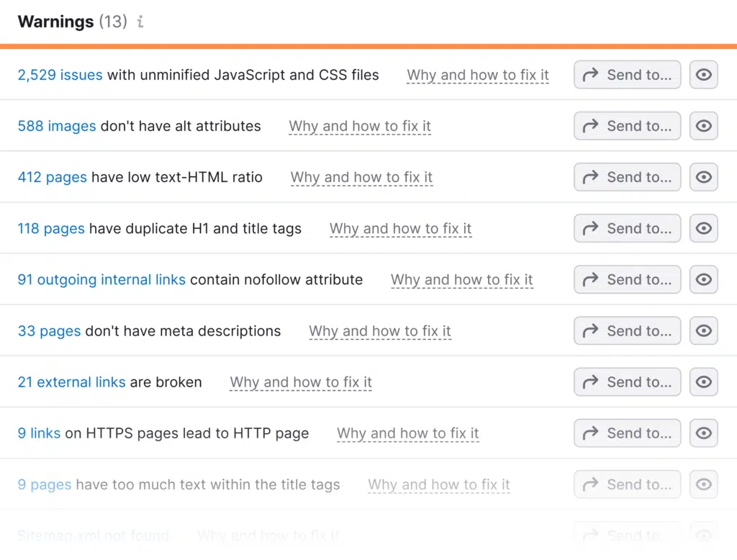Click the info icon beside Warnings heading
Image resolution: width=737 pixels, height=560 pixels.
(x=140, y=22)
